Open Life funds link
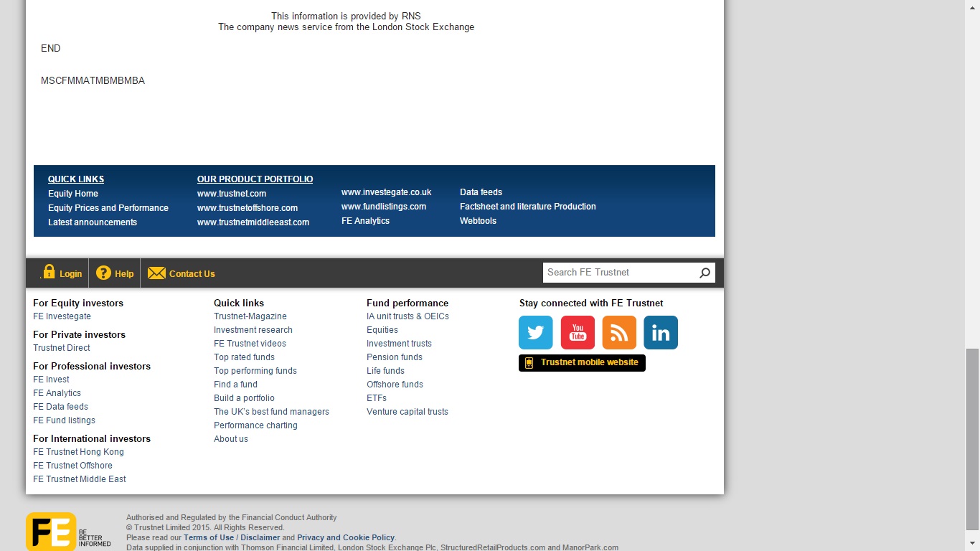The height and width of the screenshot is (551, 980). point(386,371)
